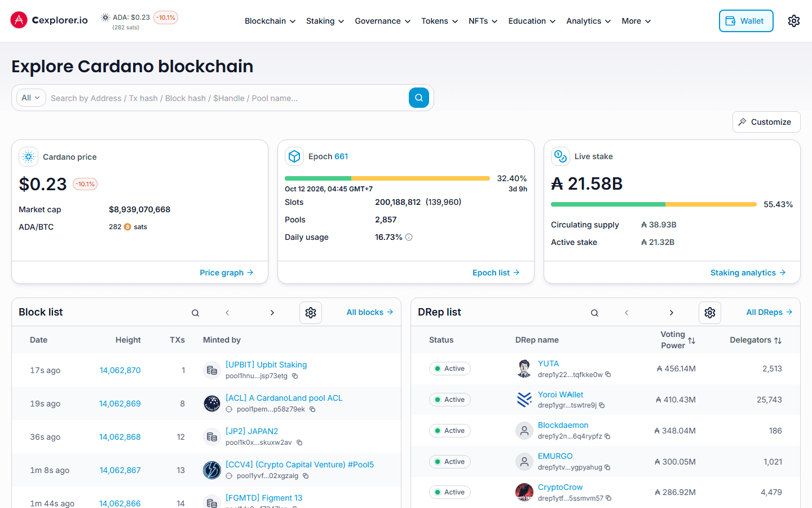Open the top-right settings gear

[794, 21]
